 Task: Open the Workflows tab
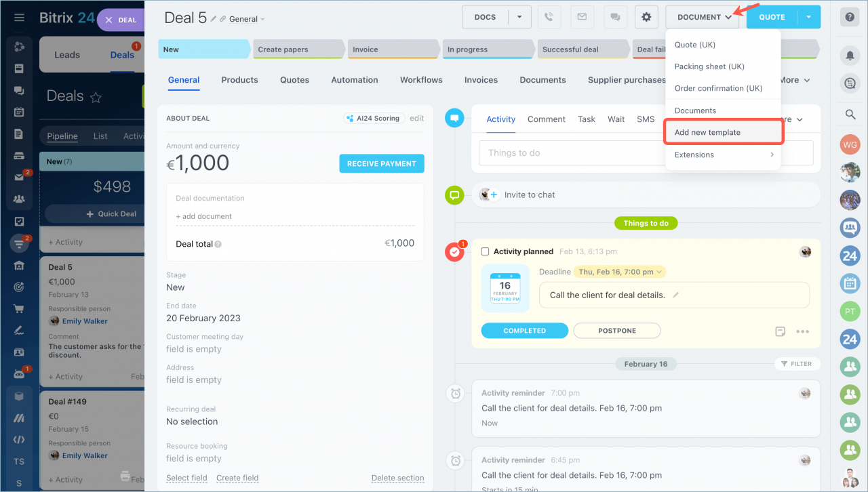coord(421,80)
